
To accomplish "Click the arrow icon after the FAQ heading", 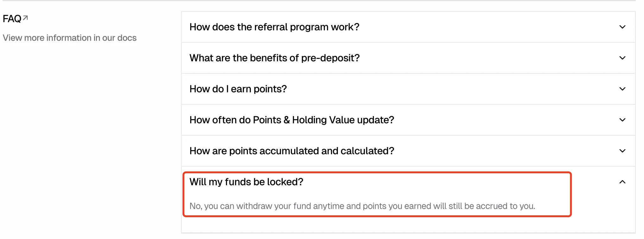I will (25, 18).
